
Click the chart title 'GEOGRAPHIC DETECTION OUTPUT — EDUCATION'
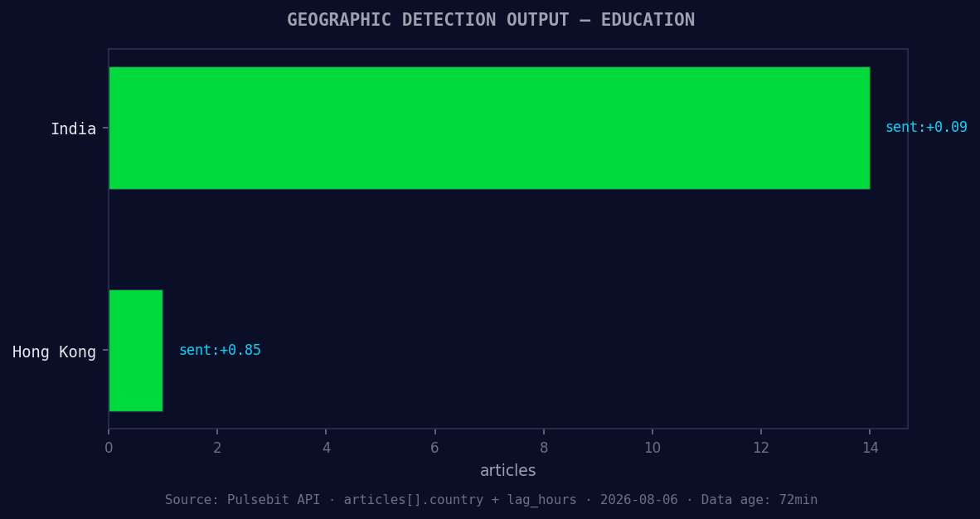[491, 20]
